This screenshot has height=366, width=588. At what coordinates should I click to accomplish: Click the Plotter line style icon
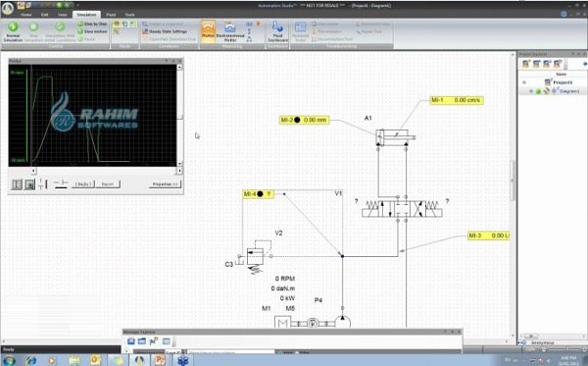pos(61,183)
